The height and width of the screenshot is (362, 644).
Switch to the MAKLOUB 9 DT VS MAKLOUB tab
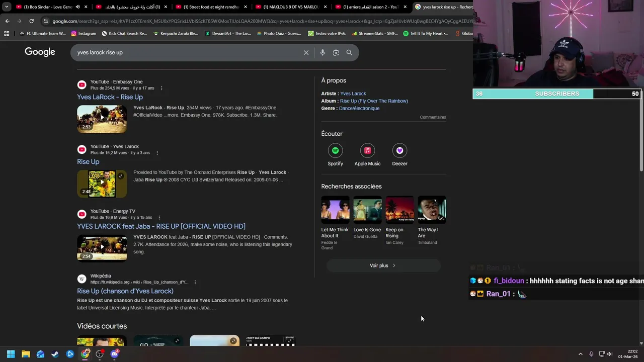coord(290,7)
